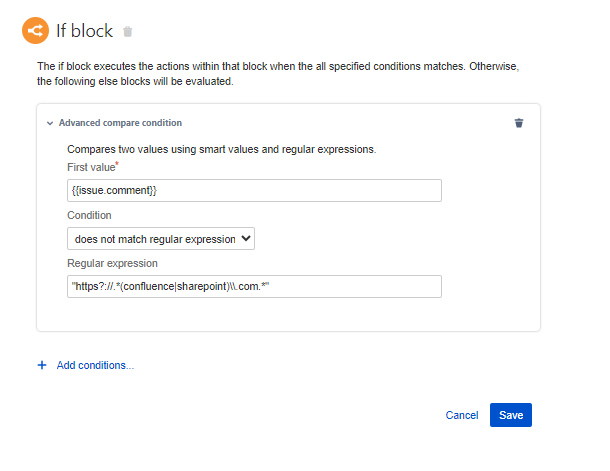610x471 pixels.
Task: Click the 'Compares two values' help text
Action: (221, 150)
